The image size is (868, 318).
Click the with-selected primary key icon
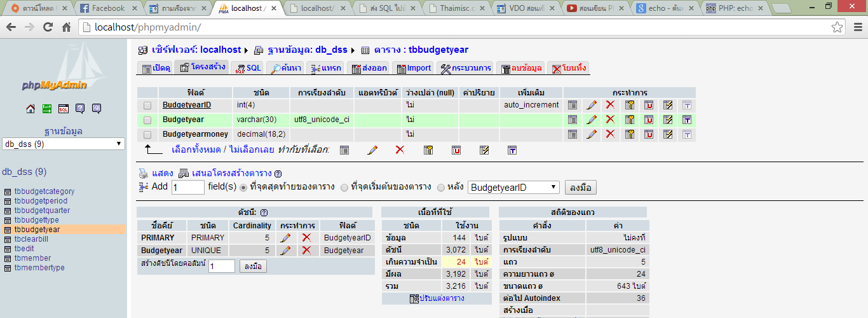(x=428, y=150)
